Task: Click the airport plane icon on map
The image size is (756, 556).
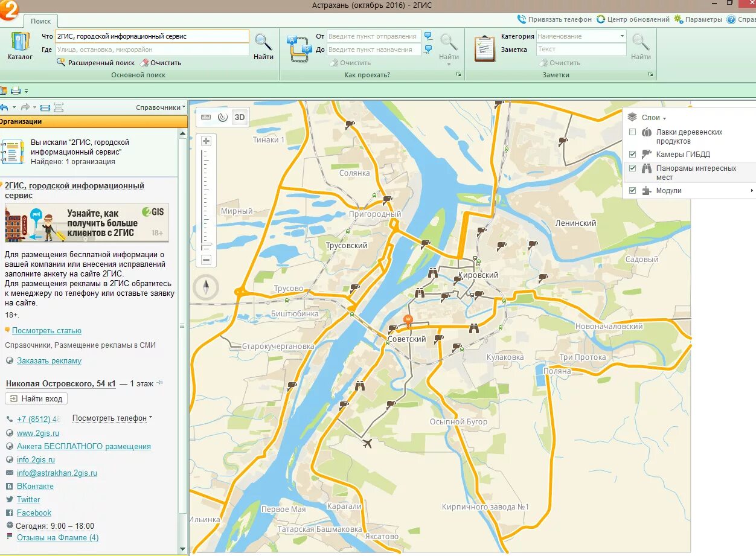Action: click(367, 444)
